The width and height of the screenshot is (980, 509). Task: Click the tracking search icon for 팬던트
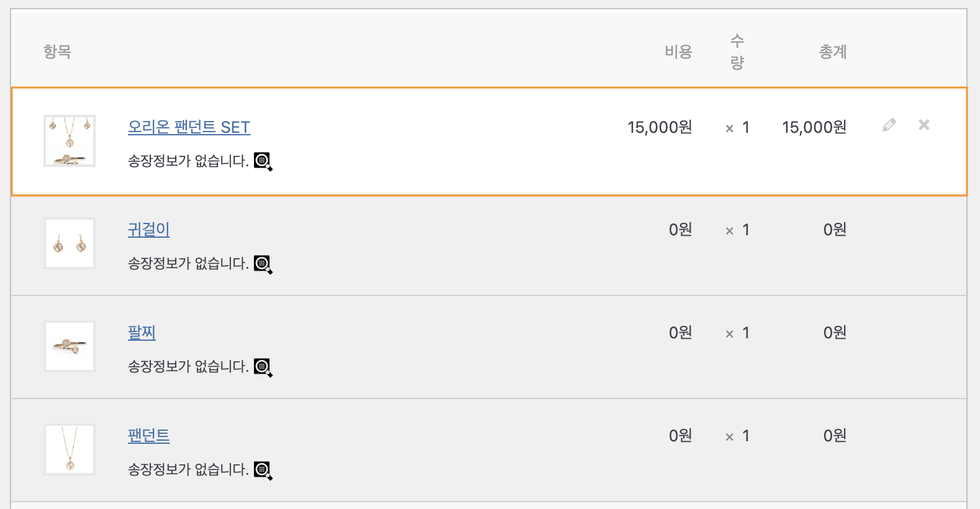(x=263, y=471)
